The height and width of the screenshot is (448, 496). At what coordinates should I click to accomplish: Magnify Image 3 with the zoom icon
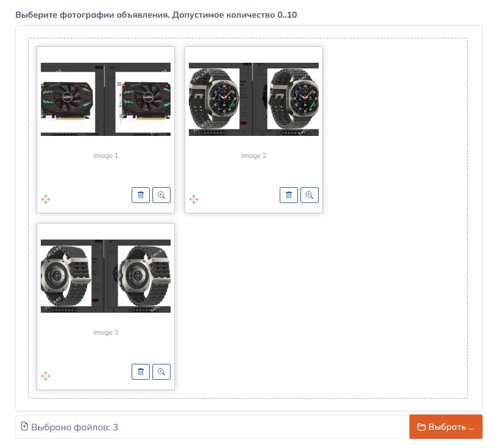point(161,372)
